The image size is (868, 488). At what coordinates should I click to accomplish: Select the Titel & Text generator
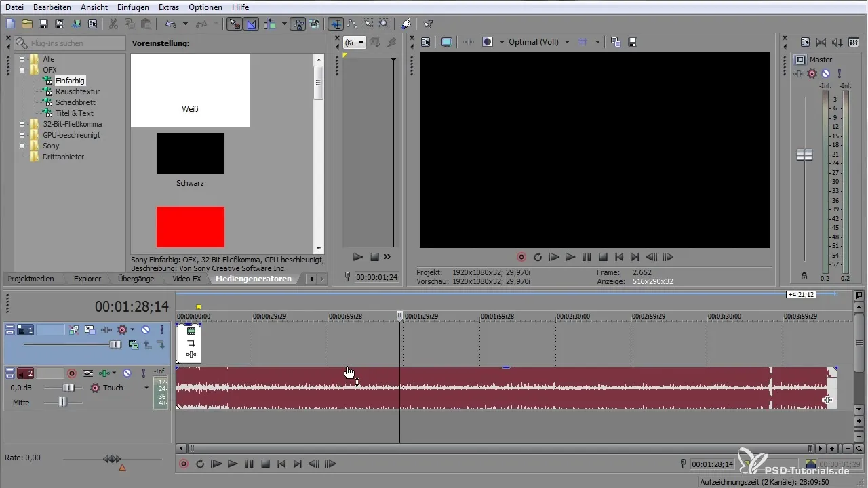click(74, 113)
